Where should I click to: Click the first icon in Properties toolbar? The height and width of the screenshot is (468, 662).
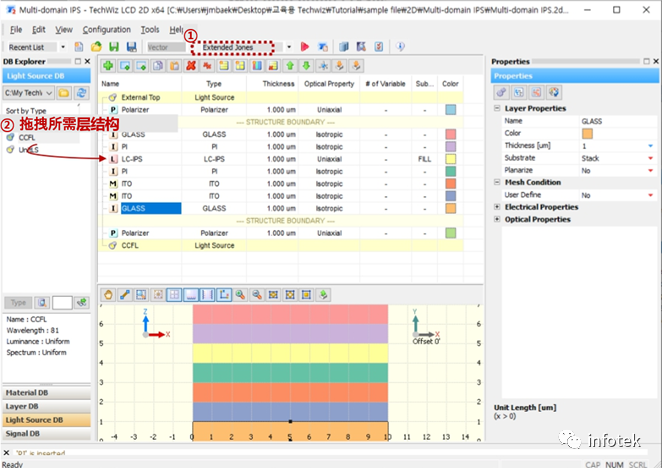(501, 92)
